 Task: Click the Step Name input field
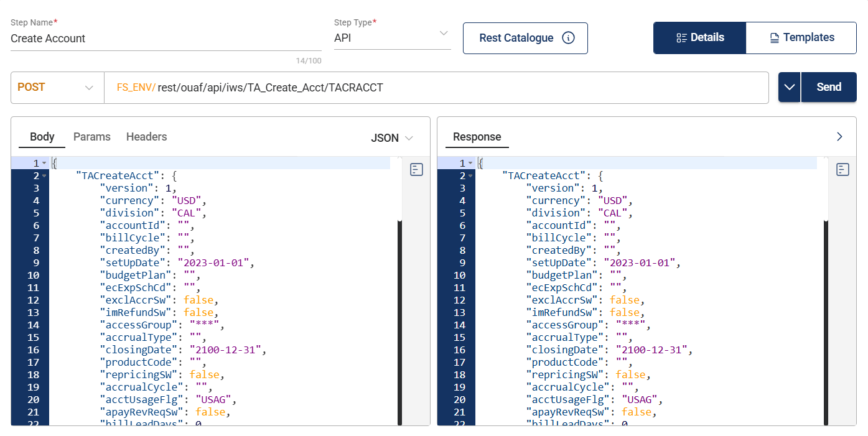click(166, 39)
